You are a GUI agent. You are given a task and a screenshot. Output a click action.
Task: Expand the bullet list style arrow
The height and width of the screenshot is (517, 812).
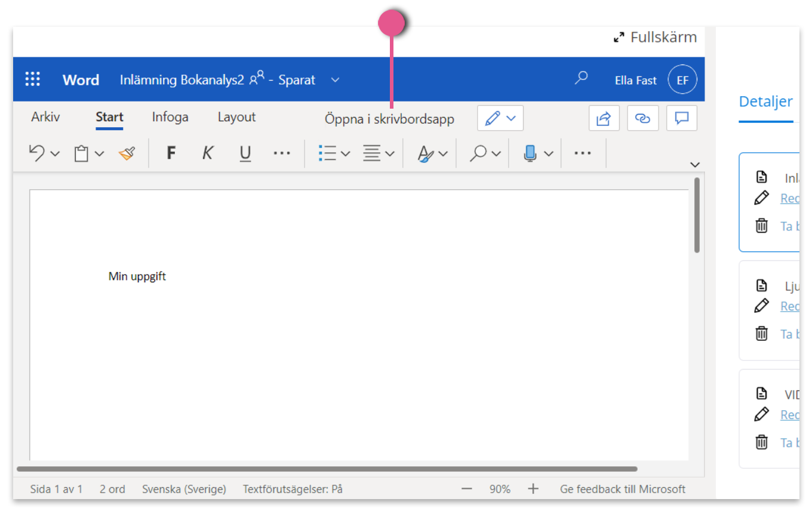(x=345, y=154)
